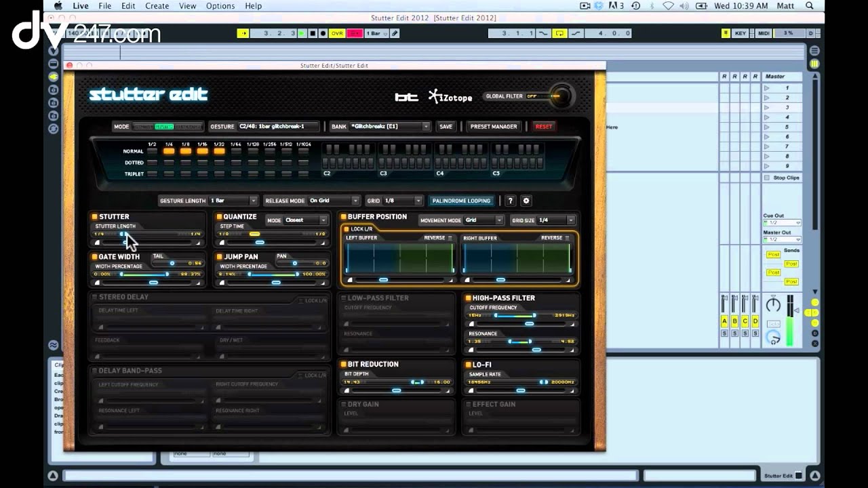Toggle the Jump Pan module
Viewport: 868px width, 488px height.
point(219,257)
